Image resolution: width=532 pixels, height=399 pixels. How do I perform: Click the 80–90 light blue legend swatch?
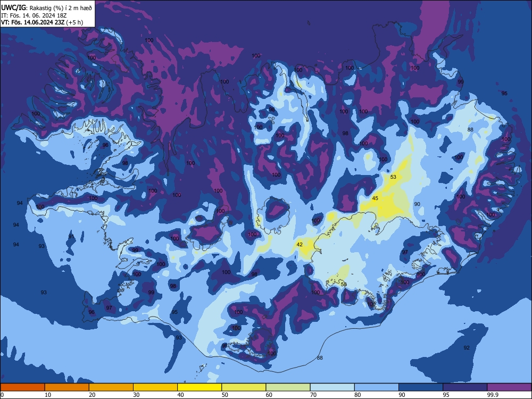[x=377, y=387]
